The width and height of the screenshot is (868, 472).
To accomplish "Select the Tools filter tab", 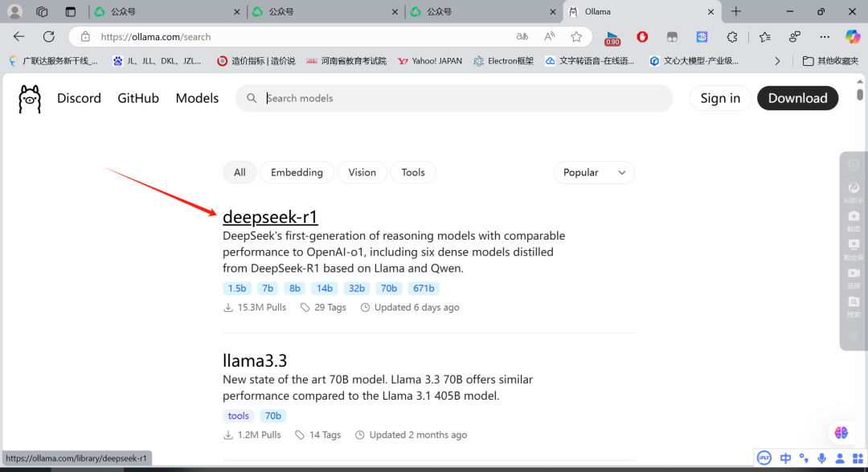I will pyautogui.click(x=413, y=172).
